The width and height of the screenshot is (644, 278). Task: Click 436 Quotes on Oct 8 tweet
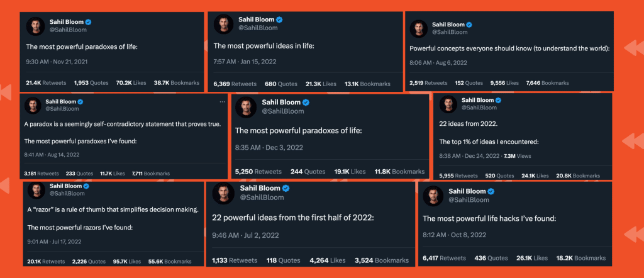tap(491, 258)
